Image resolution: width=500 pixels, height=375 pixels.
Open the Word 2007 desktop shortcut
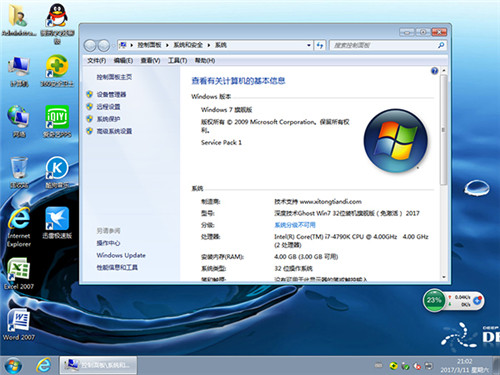19,324
